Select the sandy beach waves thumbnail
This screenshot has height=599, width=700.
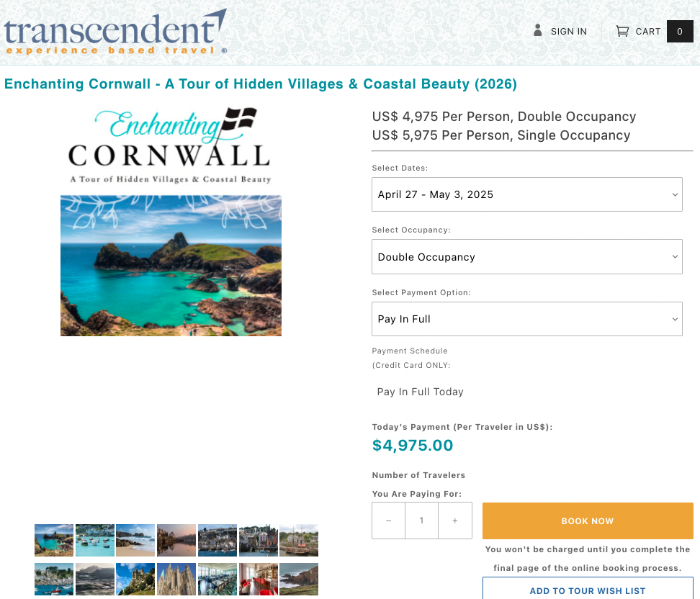[135, 540]
